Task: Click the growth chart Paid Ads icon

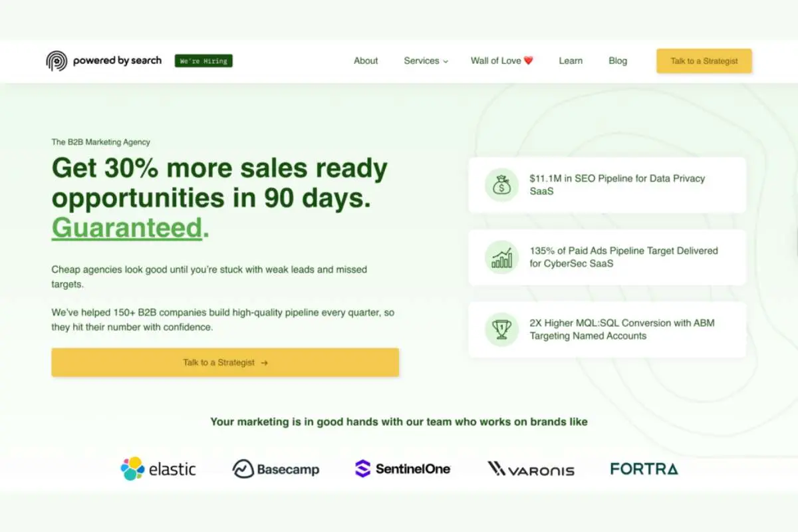Action: coord(501,257)
